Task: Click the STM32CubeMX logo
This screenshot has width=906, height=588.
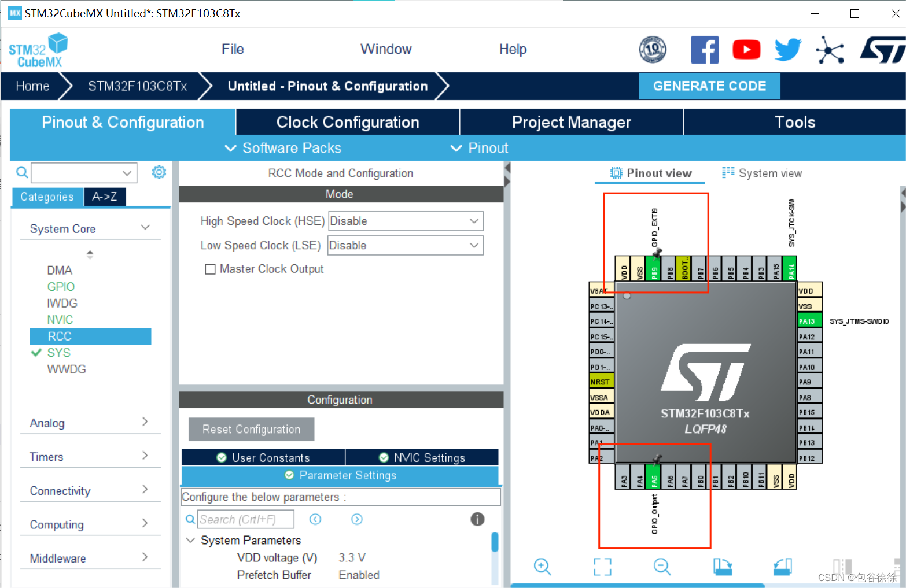Action: pyautogui.click(x=38, y=51)
